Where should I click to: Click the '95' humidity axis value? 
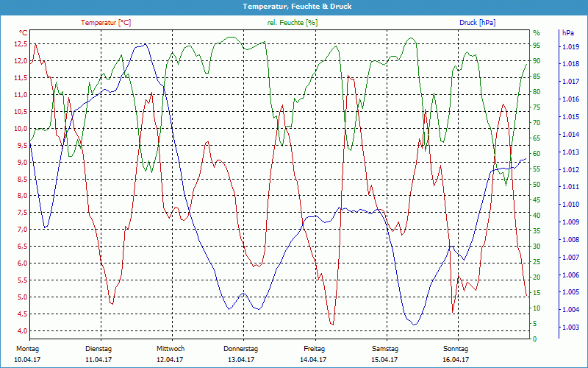click(x=537, y=46)
